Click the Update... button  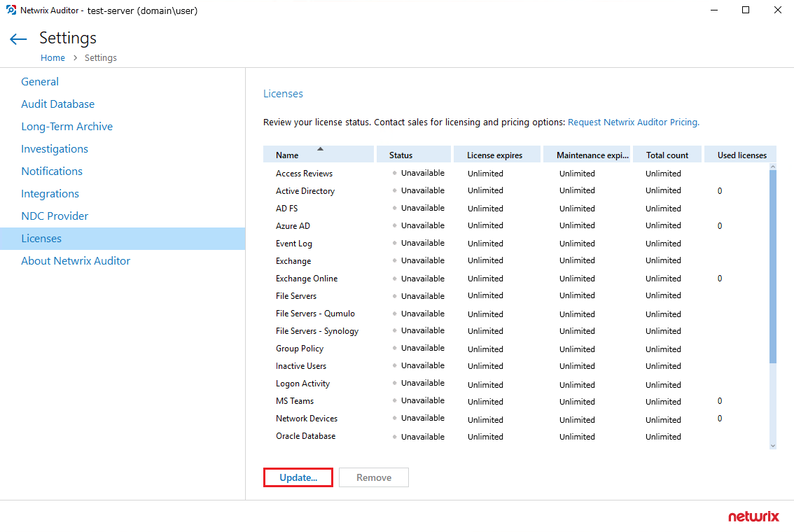coord(298,477)
